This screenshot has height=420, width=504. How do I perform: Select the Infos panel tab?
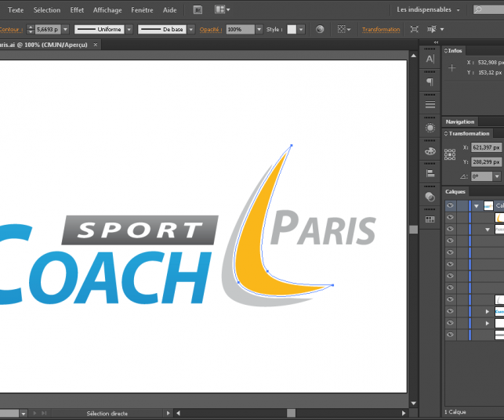click(x=454, y=51)
